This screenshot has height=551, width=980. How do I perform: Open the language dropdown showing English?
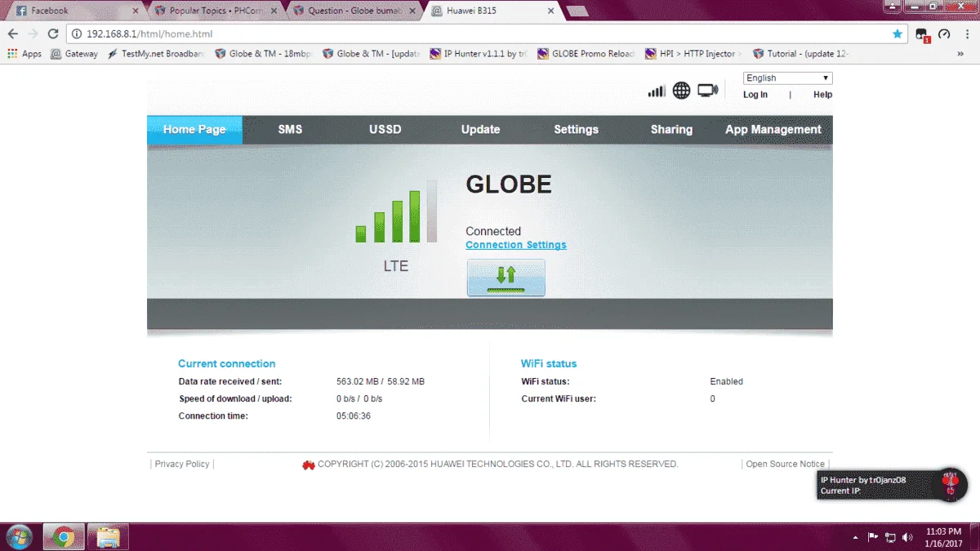click(788, 78)
